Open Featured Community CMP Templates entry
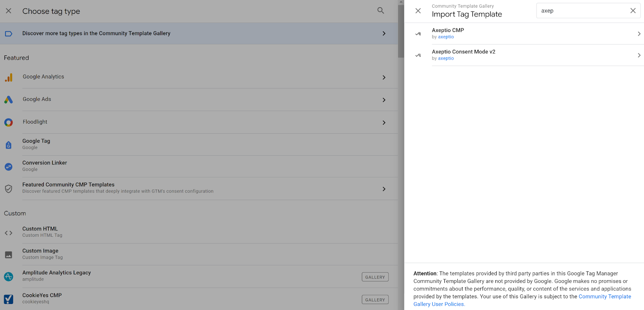 (x=199, y=188)
